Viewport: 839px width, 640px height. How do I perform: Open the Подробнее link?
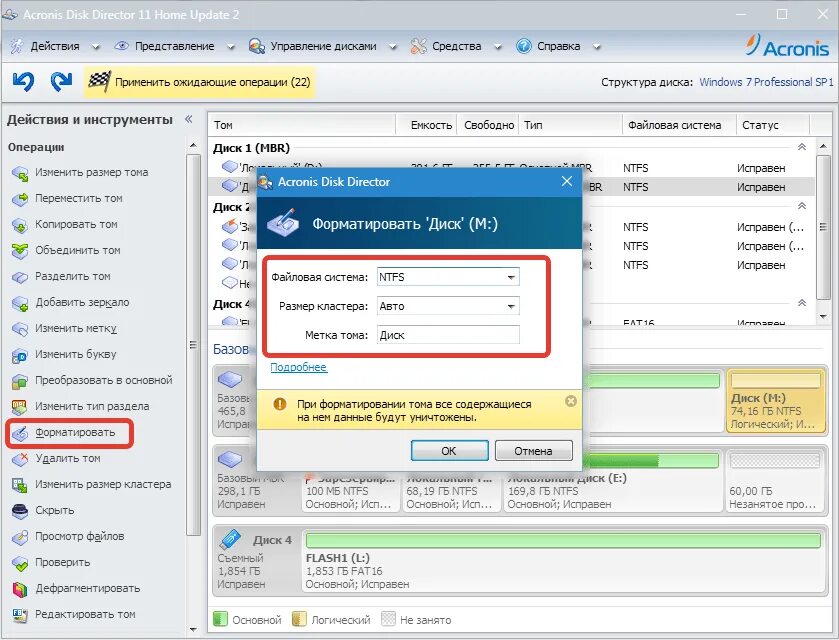click(299, 367)
